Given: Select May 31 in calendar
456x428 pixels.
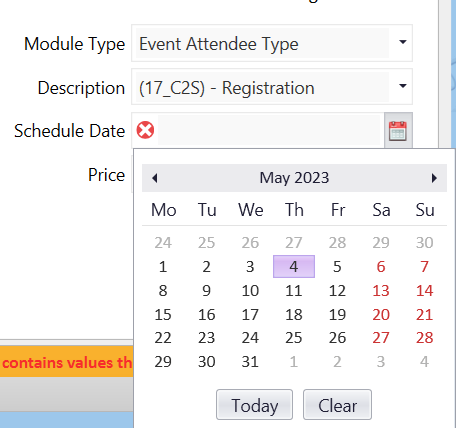Looking at the screenshot, I should pos(250,362).
